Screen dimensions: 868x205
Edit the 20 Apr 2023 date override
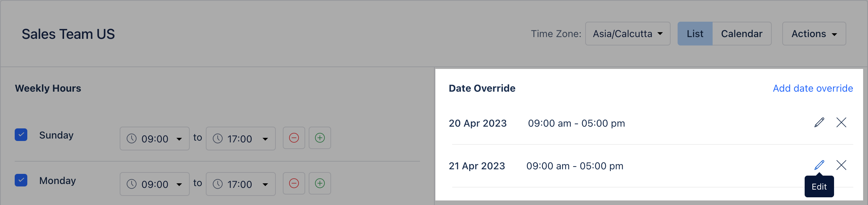coord(819,122)
